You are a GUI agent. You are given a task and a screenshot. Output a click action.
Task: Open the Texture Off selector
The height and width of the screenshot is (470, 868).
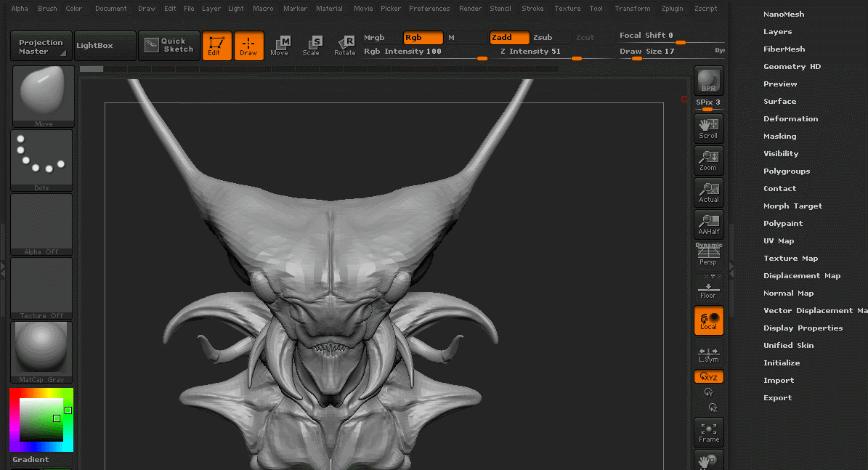(x=41, y=288)
